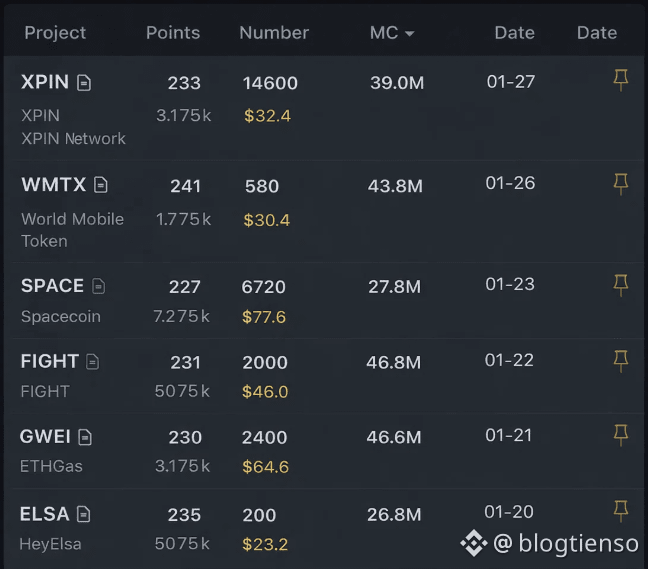Viewport: 648px width, 569px height.
Task: Sort by the MC column arrow
Action: [x=409, y=33]
